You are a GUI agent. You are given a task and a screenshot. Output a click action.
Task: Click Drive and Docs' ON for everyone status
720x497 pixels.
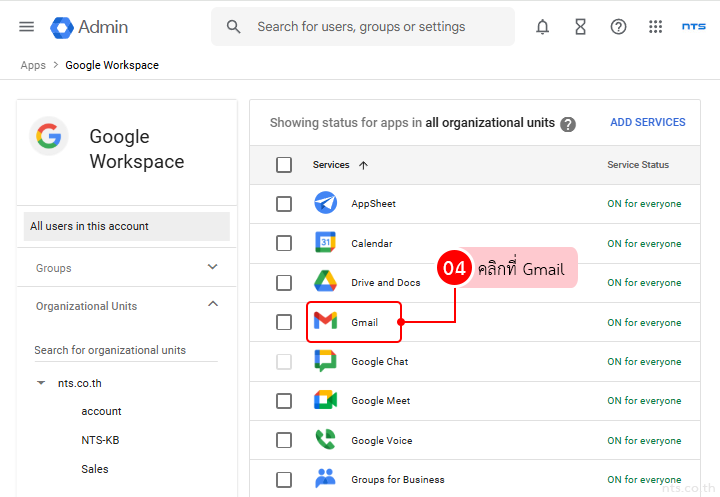(x=644, y=282)
